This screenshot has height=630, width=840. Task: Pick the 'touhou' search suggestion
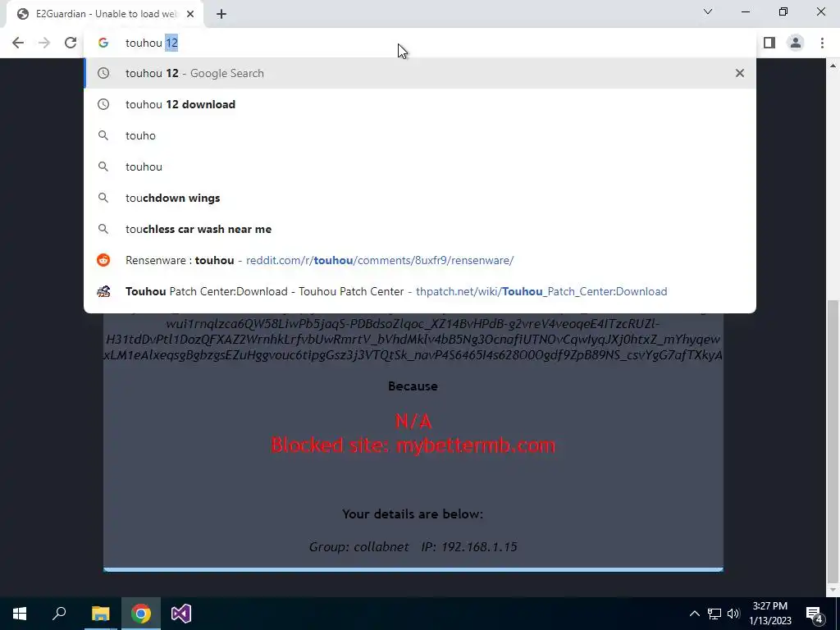[420, 167]
